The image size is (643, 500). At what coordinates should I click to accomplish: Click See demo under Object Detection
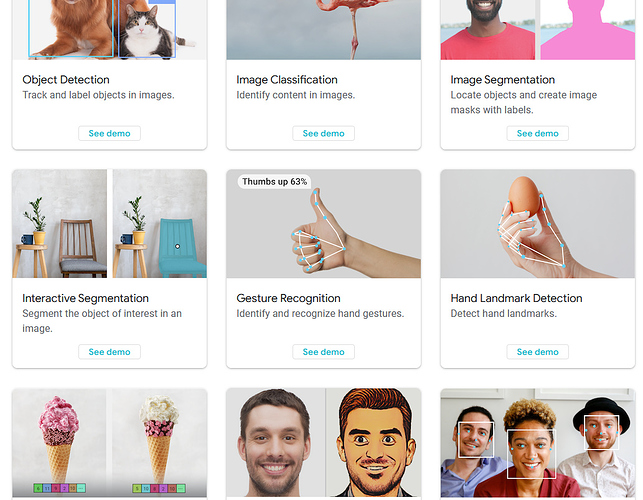coord(109,133)
